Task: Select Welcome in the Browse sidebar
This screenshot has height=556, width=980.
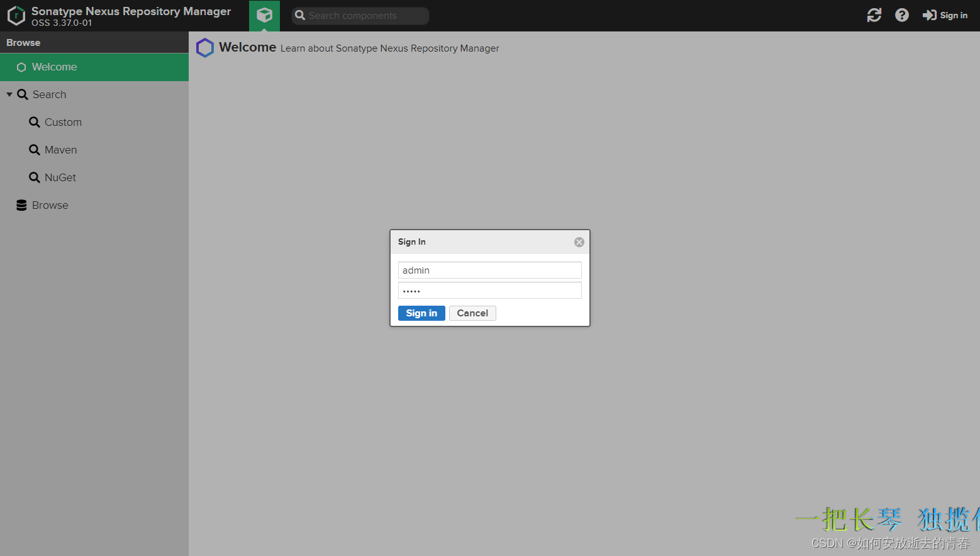Action: point(94,67)
